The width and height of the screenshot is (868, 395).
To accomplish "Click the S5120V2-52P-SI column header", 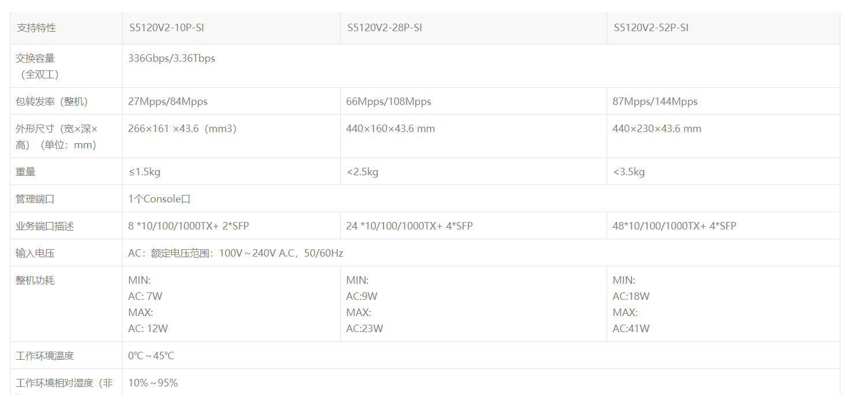I will 651,28.
